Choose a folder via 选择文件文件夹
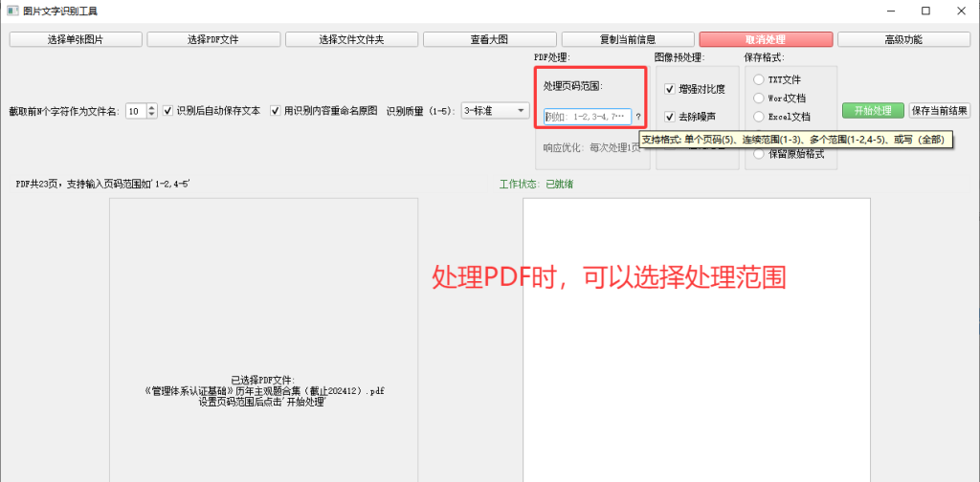This screenshot has height=482, width=980. (351, 39)
